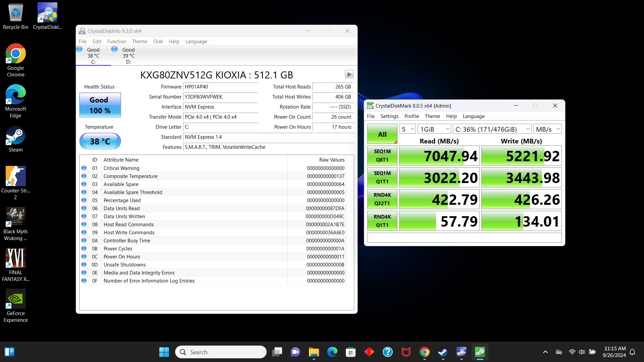Open the Function menu in CrystalDiskInfo
The width and height of the screenshot is (644, 362).
[x=117, y=42]
